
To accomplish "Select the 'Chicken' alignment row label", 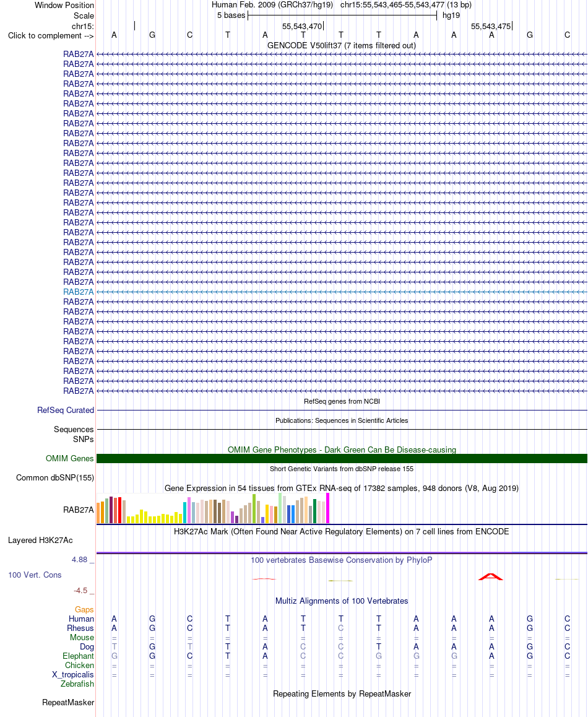I will pyautogui.click(x=80, y=665).
